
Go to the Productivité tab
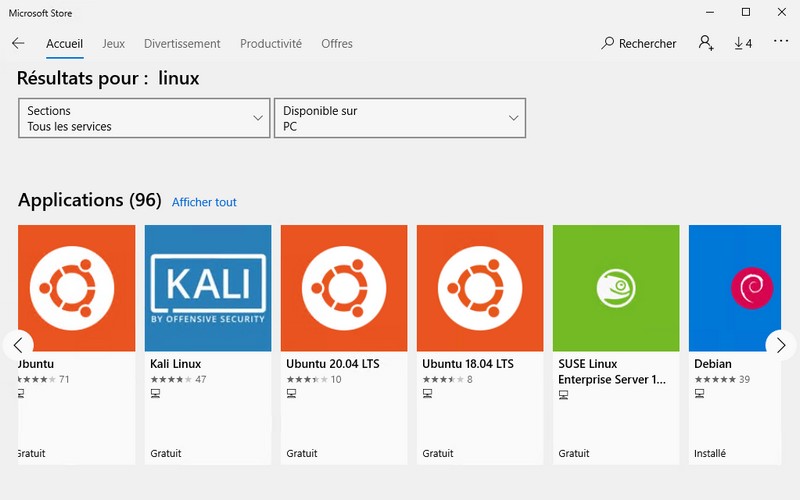point(270,44)
